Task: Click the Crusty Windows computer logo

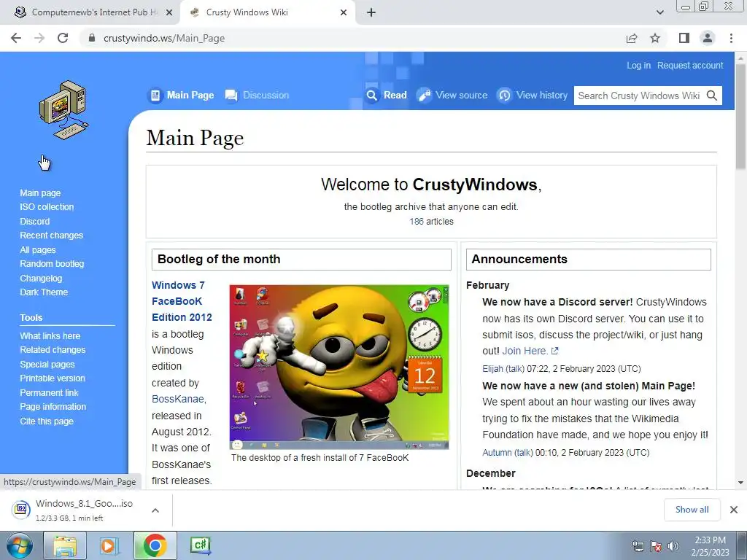Action: 64,110
